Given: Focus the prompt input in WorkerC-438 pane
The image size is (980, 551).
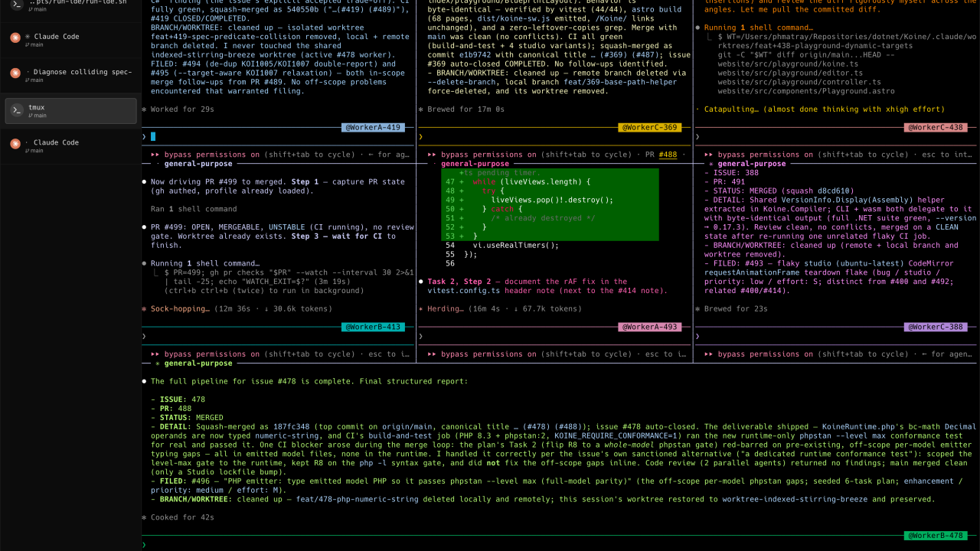Looking at the screenshot, I should (x=836, y=137).
